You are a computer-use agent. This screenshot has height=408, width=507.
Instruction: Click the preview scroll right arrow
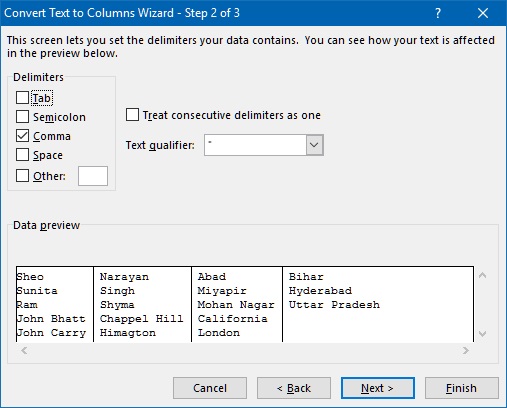(x=466, y=350)
